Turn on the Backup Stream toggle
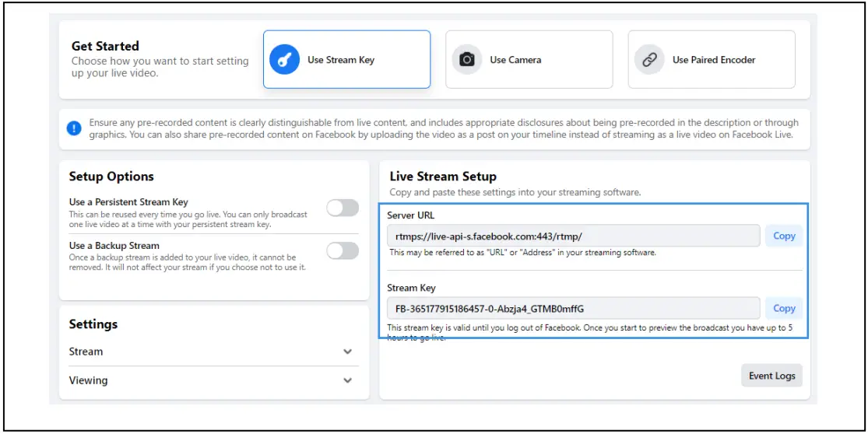The width and height of the screenshot is (868, 434). [342, 250]
